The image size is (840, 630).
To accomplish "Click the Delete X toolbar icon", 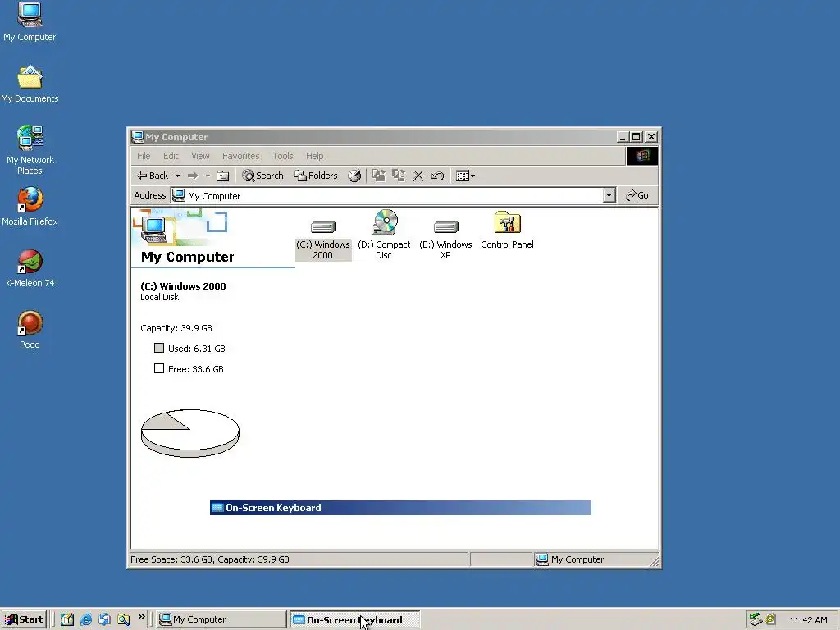I will (418, 176).
